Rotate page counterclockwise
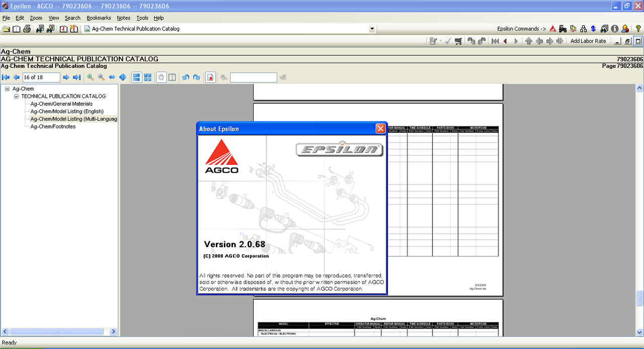 coord(186,77)
